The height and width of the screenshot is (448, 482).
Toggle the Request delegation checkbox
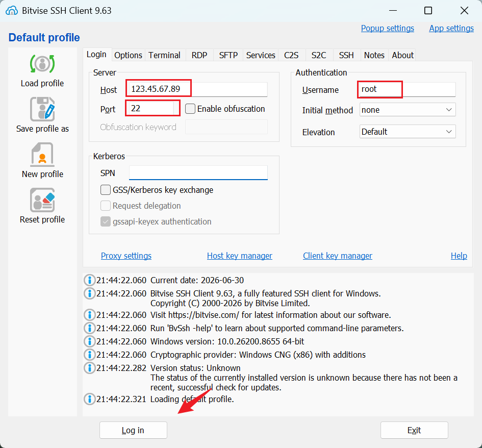106,206
